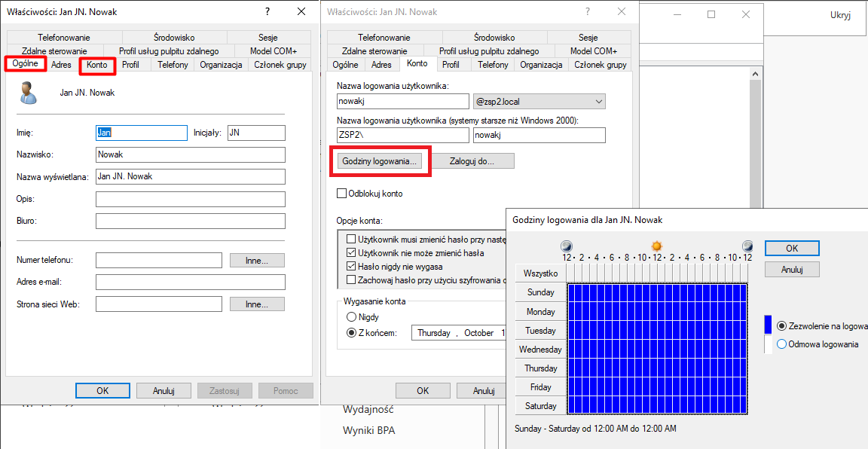Choose Odmowa logowania radio option
The width and height of the screenshot is (868, 449).
781,344
